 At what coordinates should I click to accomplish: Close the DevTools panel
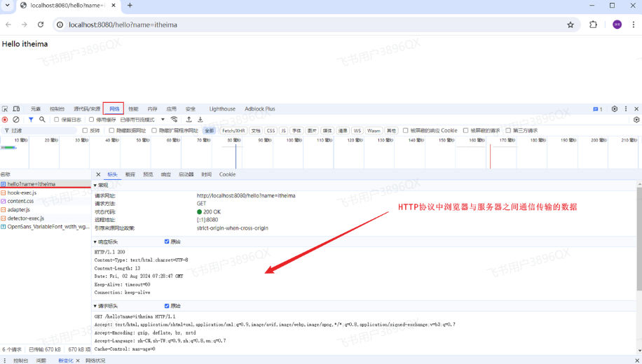[636, 108]
